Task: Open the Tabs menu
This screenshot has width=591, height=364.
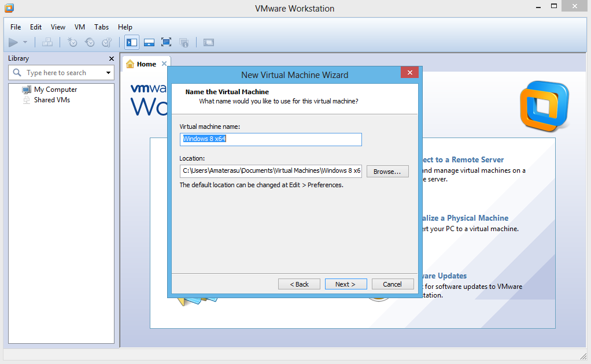Action: [x=101, y=27]
